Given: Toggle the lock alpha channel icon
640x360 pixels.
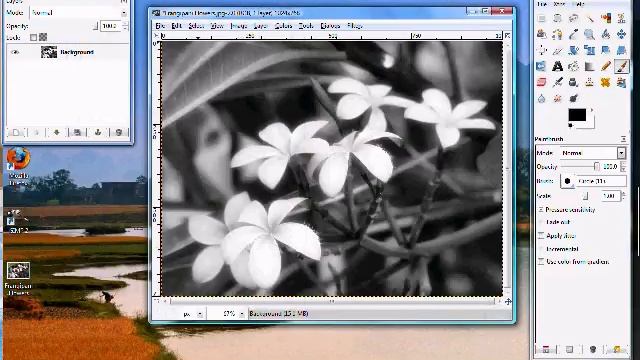Looking at the screenshot, I should (x=43, y=37).
